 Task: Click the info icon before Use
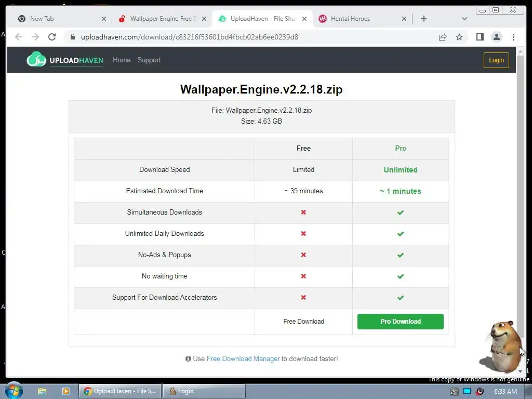pyautogui.click(x=188, y=358)
